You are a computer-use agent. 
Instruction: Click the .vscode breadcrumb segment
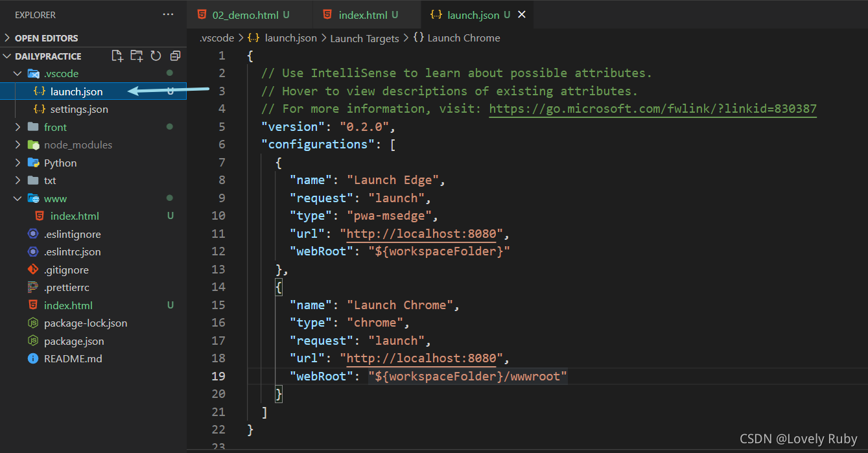(217, 38)
